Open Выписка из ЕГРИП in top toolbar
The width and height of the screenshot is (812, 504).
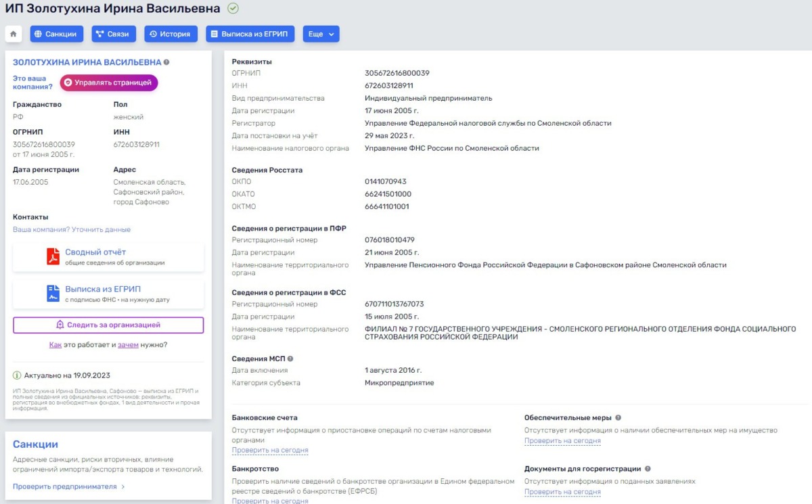[250, 34]
